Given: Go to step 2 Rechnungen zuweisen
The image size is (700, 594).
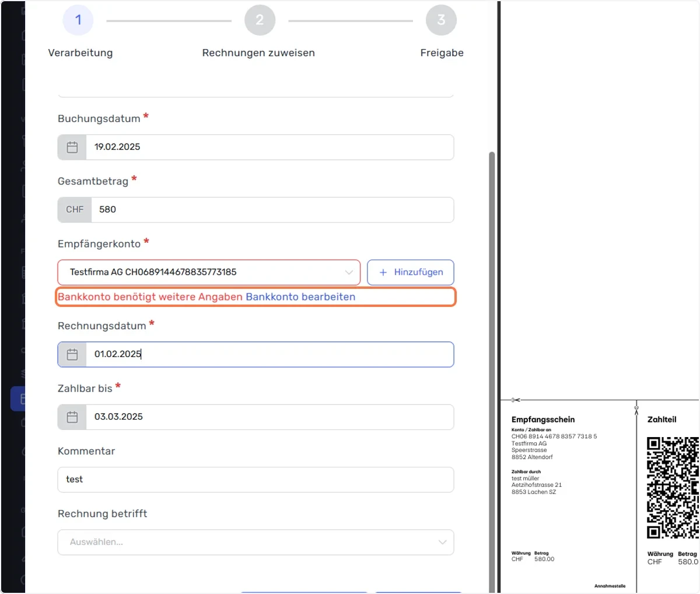Looking at the screenshot, I should click(260, 20).
